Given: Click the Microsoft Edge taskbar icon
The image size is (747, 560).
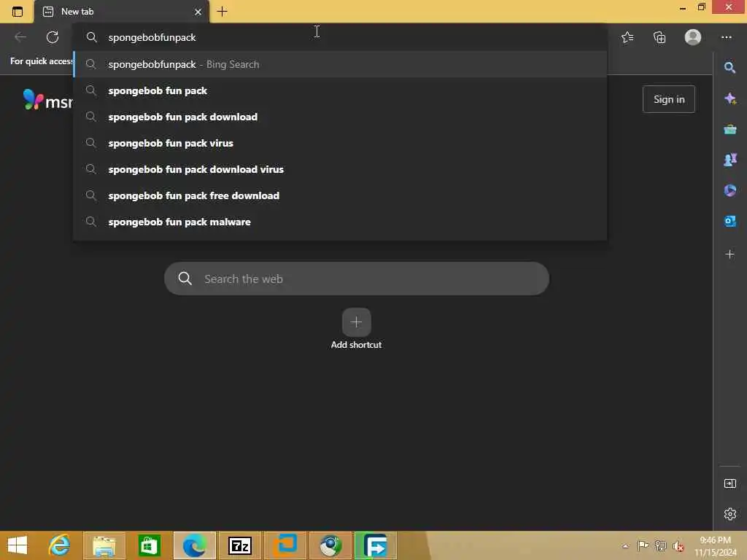Looking at the screenshot, I should point(194,545).
